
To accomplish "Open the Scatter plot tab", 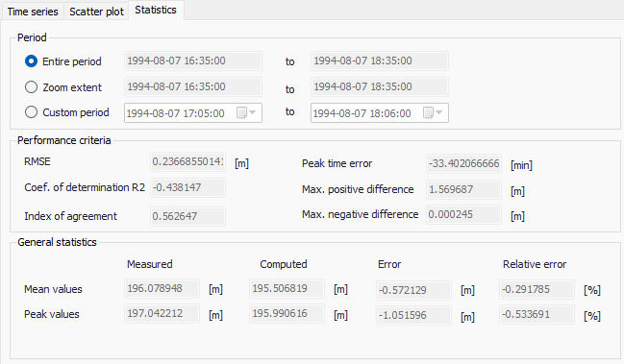I will click(97, 12).
